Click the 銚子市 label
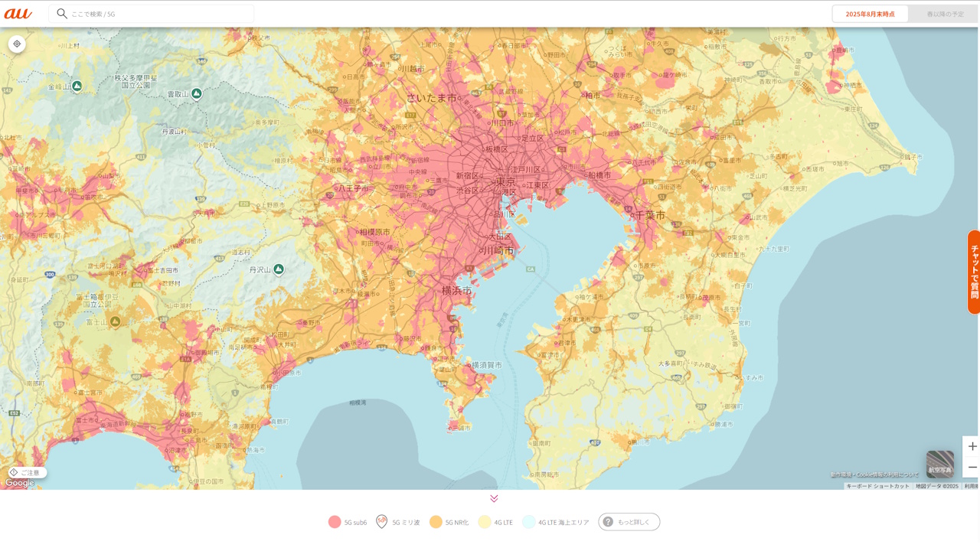Image resolution: width=980 pixels, height=551 pixels. [913, 156]
